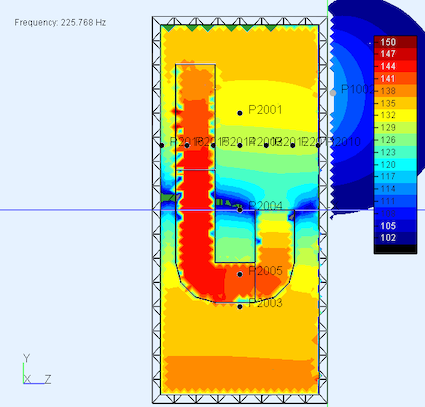Select the 126 green legend band
Screen dimensions: 425x407
(x=396, y=140)
